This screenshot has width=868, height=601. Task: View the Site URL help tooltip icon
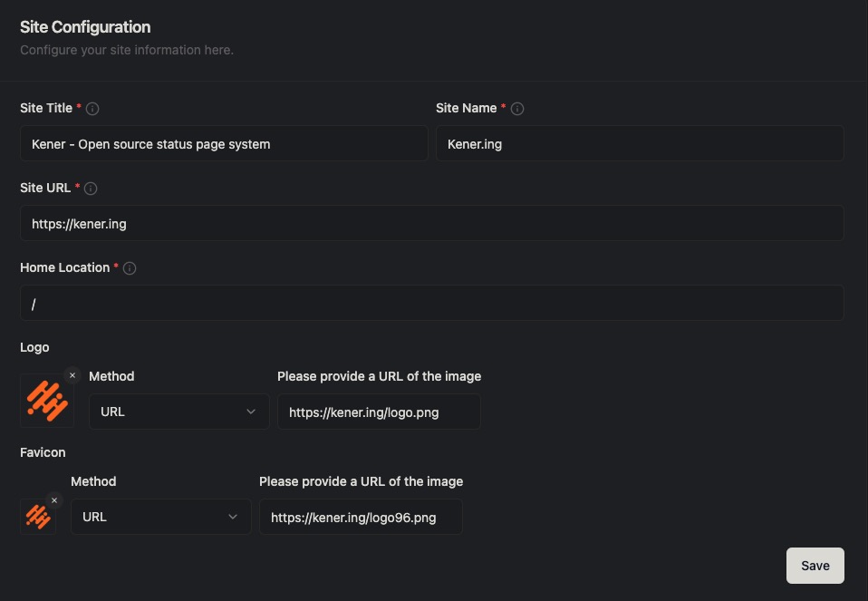coord(91,188)
